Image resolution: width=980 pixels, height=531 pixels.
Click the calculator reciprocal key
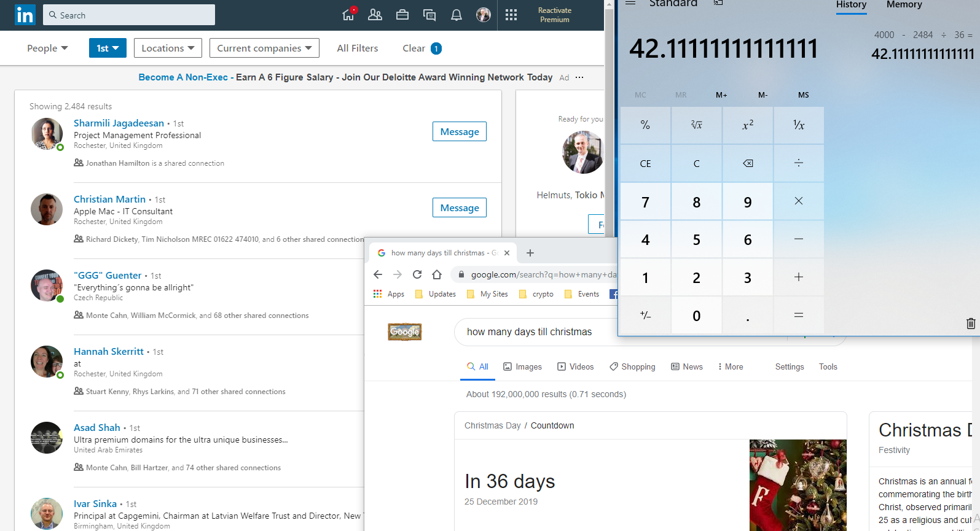tap(799, 125)
